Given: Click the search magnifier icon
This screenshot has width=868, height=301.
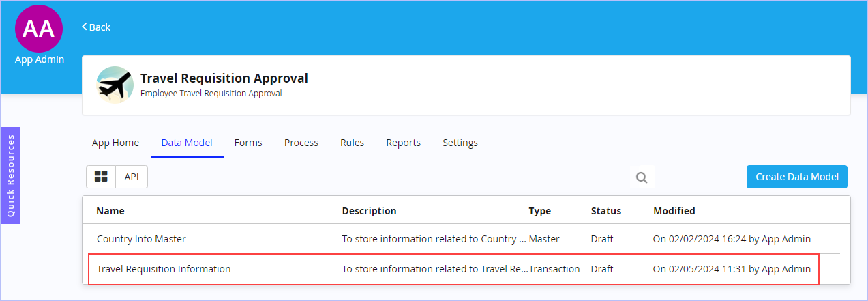Looking at the screenshot, I should [642, 177].
